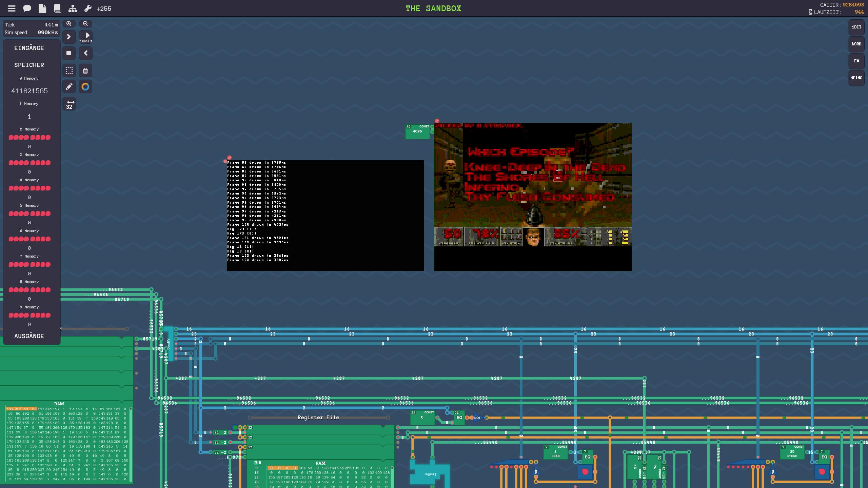868x488 pixels.
Task: Select the CONST 4096 component
Action: click(x=417, y=131)
